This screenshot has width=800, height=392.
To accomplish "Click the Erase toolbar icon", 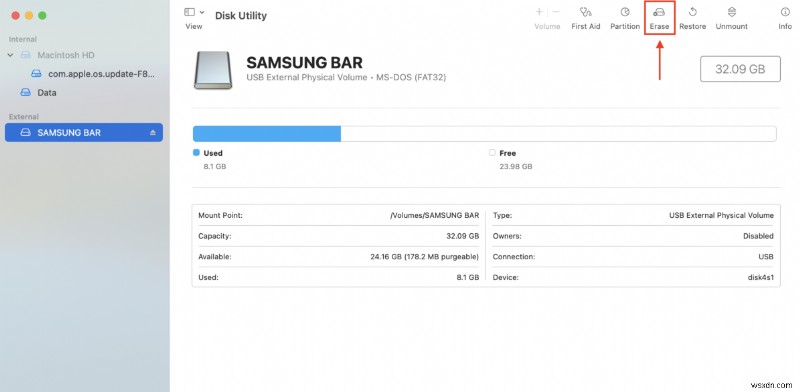I will click(659, 12).
